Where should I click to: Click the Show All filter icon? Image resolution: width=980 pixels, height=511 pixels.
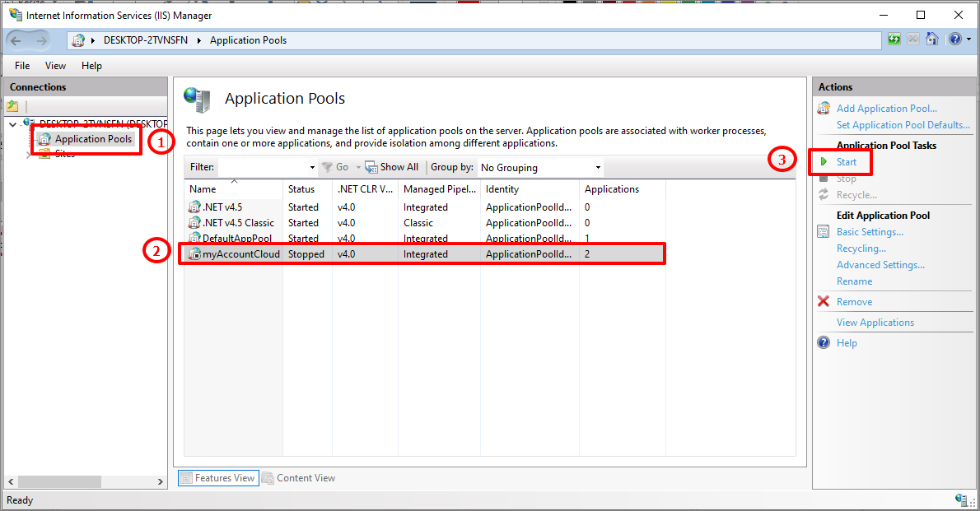tap(371, 167)
